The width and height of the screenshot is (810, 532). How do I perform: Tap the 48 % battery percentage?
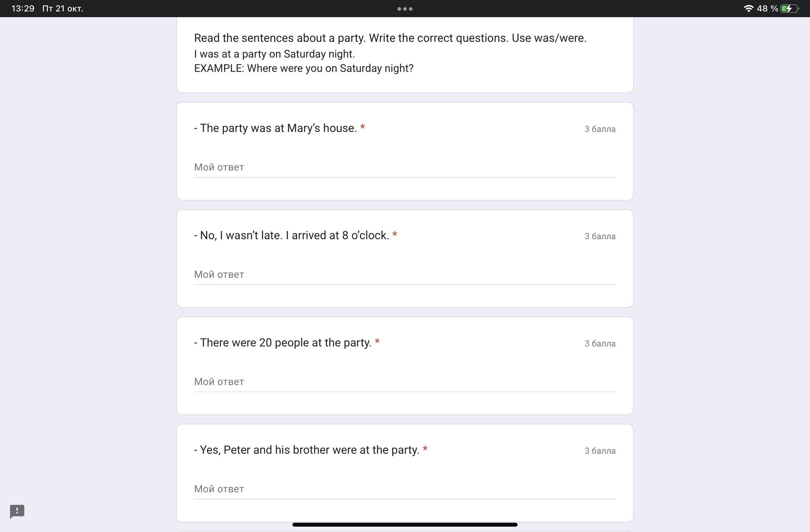[767, 9]
